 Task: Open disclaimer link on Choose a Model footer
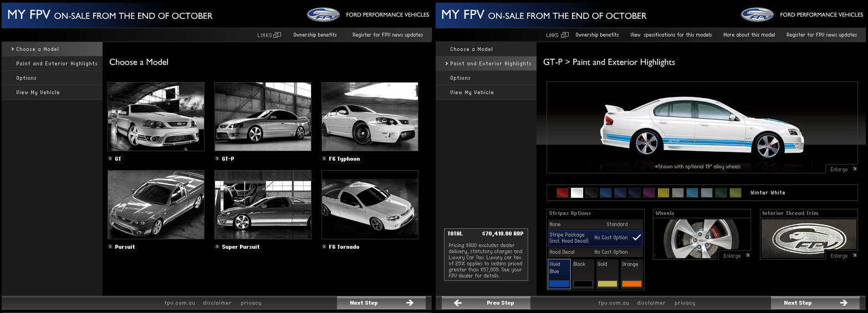coord(217,303)
